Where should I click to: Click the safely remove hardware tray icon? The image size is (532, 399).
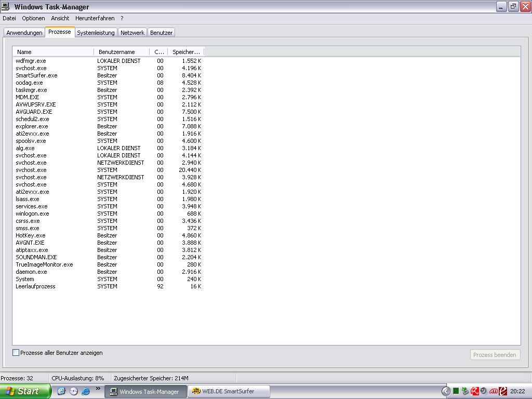tap(465, 391)
